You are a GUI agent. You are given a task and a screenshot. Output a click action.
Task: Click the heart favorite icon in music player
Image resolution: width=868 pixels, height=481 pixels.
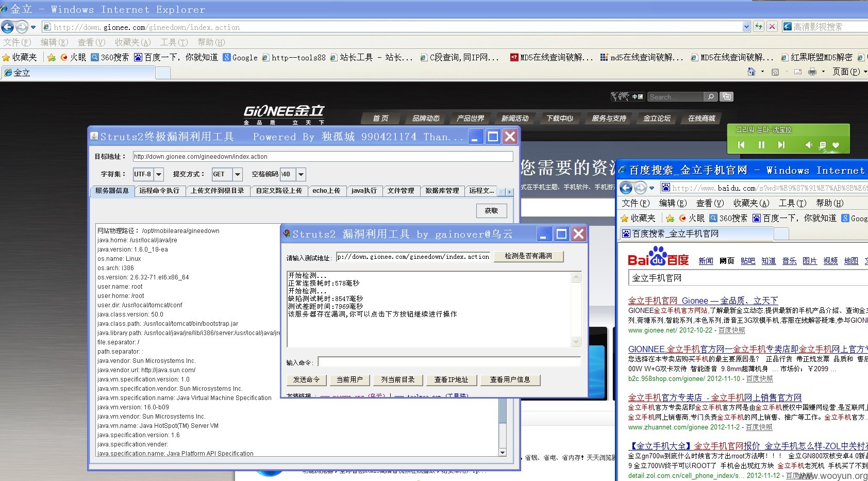click(x=836, y=145)
